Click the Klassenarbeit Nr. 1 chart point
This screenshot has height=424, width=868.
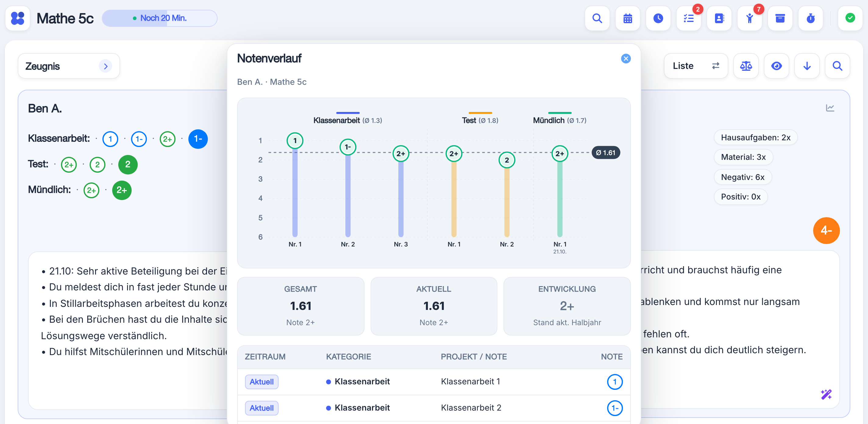[x=295, y=141]
